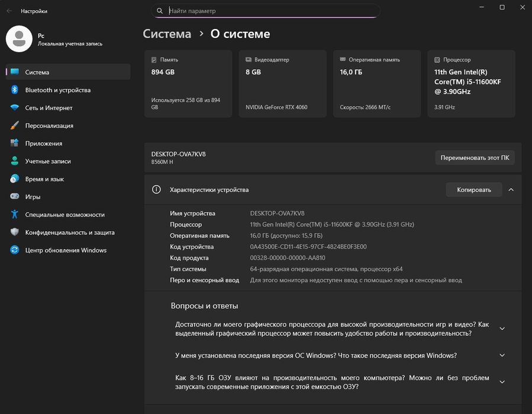
Task: Click NVIDIA GeForce RTX 4060 text
Action: pyautogui.click(x=276, y=107)
